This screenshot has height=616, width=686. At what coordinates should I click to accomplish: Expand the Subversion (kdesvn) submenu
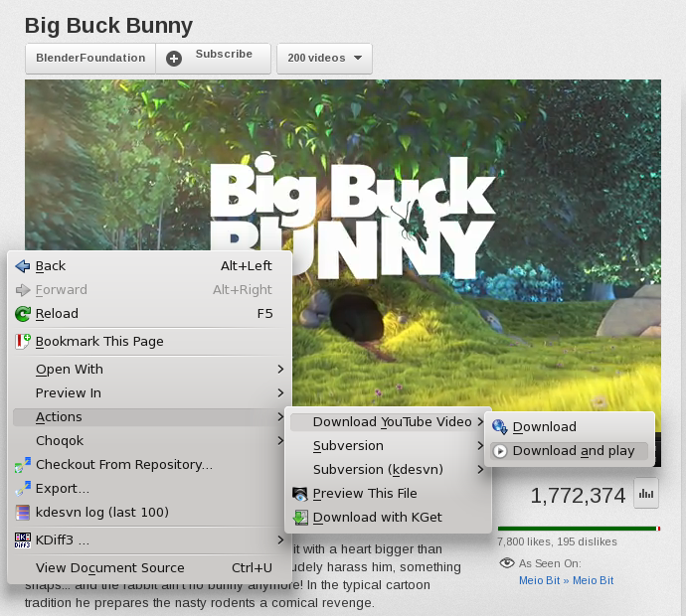point(388,470)
